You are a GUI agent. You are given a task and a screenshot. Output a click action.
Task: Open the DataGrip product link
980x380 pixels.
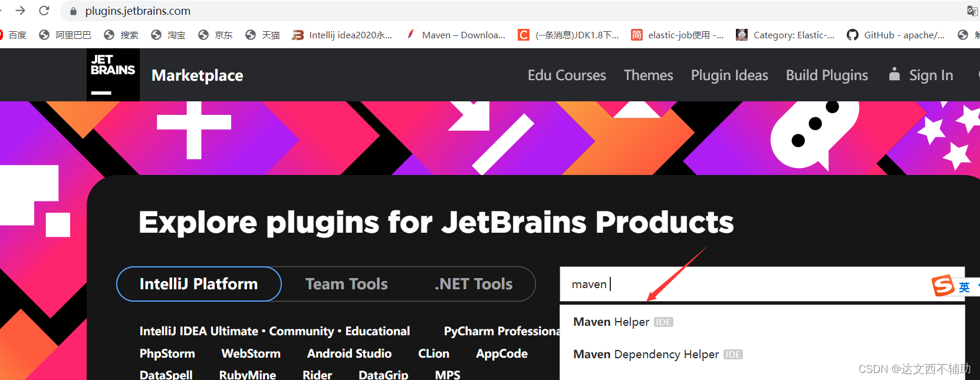coord(383,374)
